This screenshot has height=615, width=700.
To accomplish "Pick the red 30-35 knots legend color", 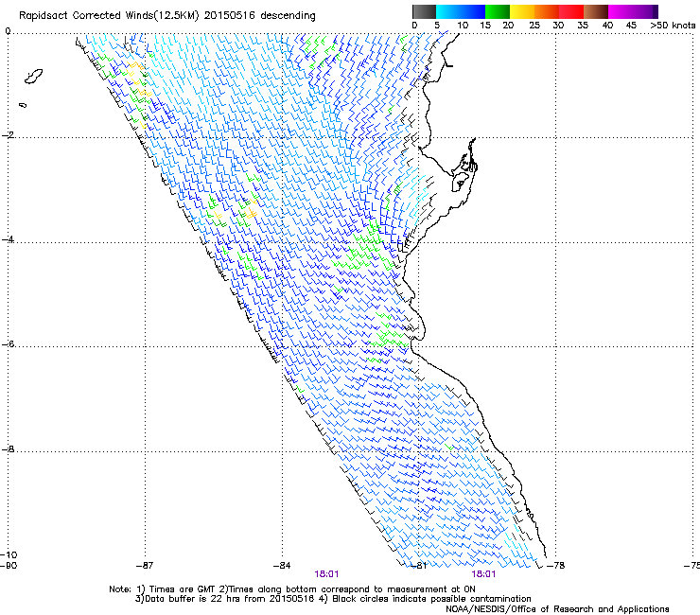I will point(571,11).
